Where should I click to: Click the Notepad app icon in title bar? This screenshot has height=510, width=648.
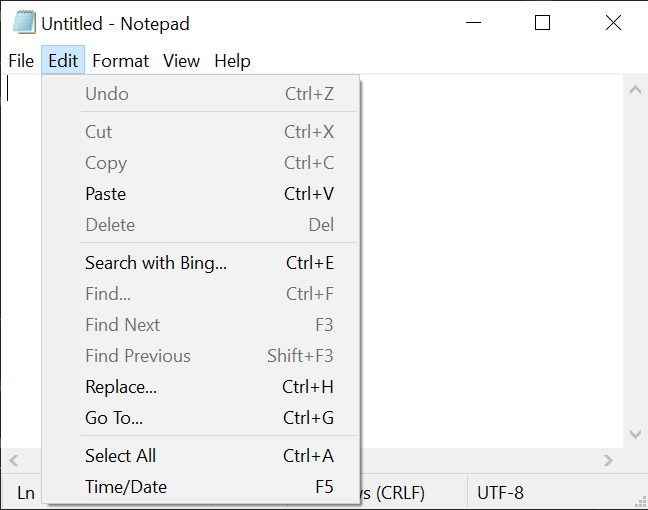24,22
